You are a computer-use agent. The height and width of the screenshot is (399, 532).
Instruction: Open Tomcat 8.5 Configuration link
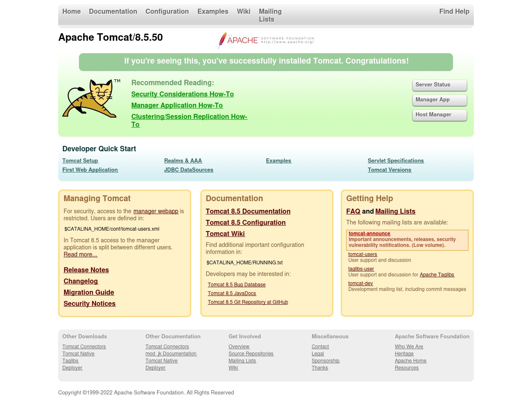point(246,223)
